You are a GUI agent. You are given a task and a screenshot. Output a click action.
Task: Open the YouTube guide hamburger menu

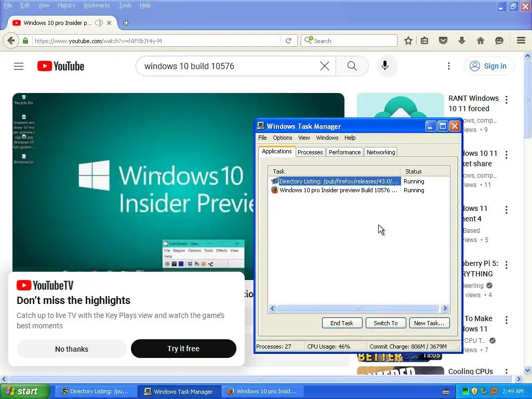(19, 66)
